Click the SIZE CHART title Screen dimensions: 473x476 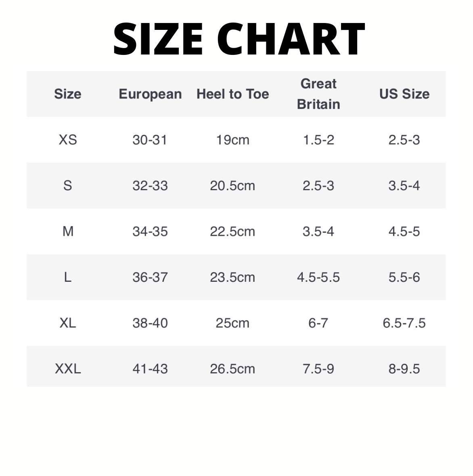pyautogui.click(x=239, y=39)
